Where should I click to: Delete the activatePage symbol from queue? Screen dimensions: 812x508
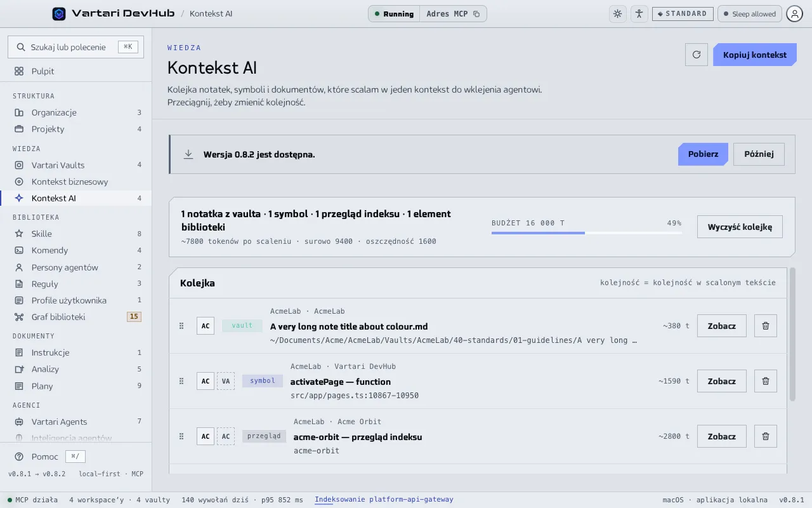pos(766,381)
